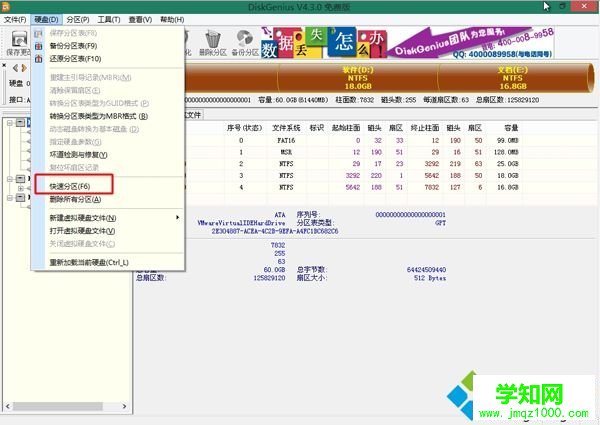This screenshot has height=425, width=600.
Task: Close the disk panel with small x
Action: (x=4, y=65)
